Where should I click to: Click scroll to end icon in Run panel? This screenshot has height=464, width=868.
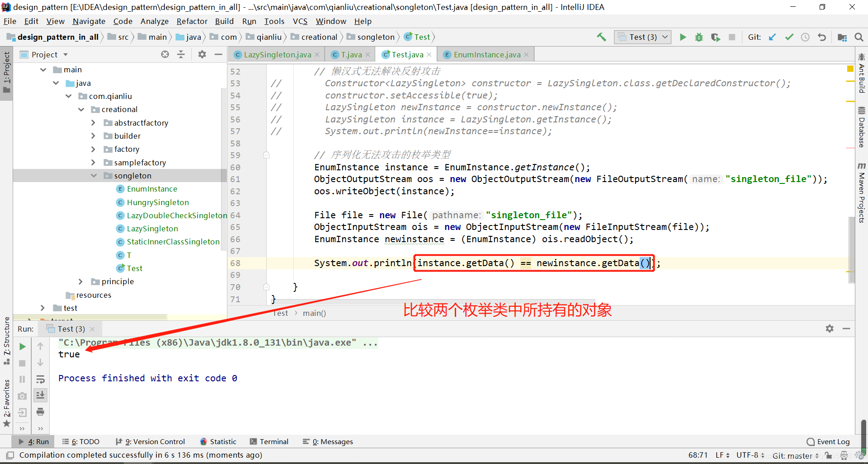40,395
